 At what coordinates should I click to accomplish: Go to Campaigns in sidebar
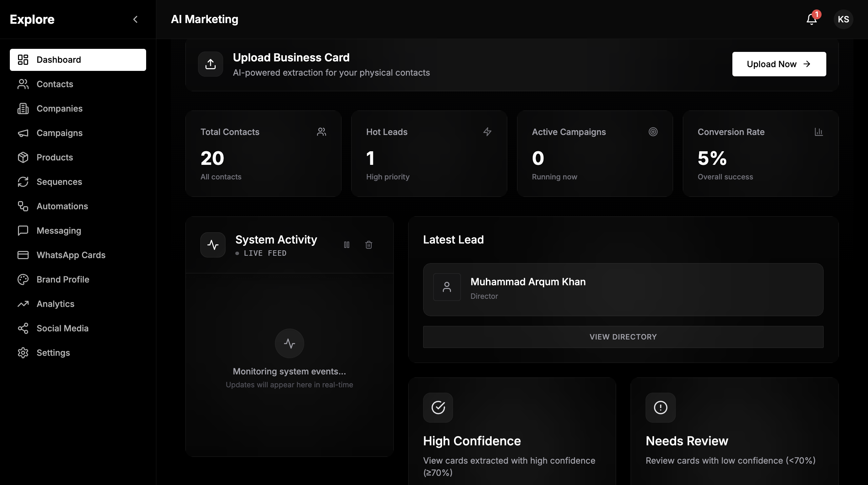coord(59,133)
